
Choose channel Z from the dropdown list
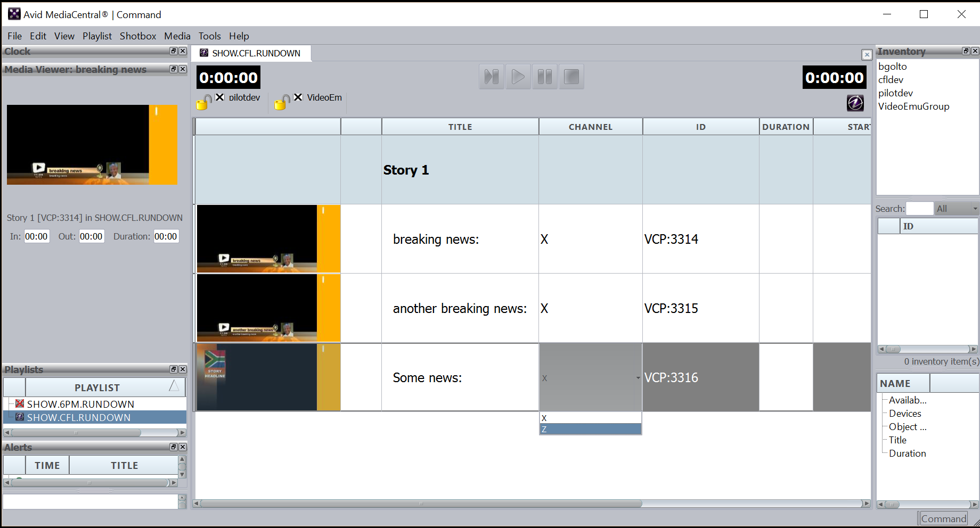tap(590, 429)
